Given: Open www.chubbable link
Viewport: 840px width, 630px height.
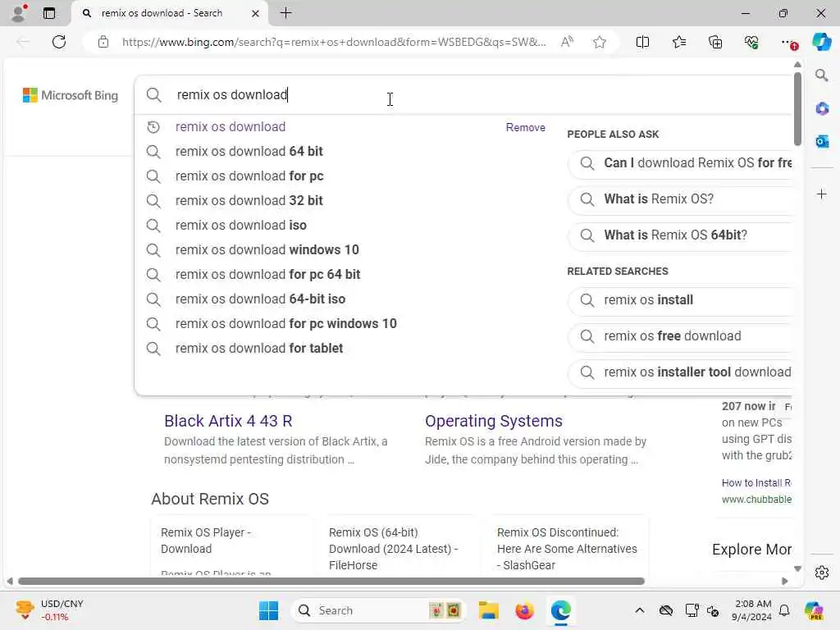Looking at the screenshot, I should (756, 500).
